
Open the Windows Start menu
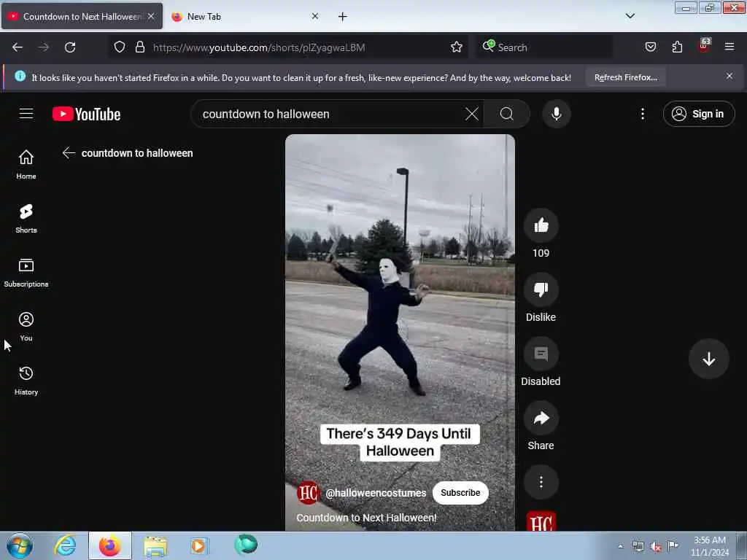[20, 545]
